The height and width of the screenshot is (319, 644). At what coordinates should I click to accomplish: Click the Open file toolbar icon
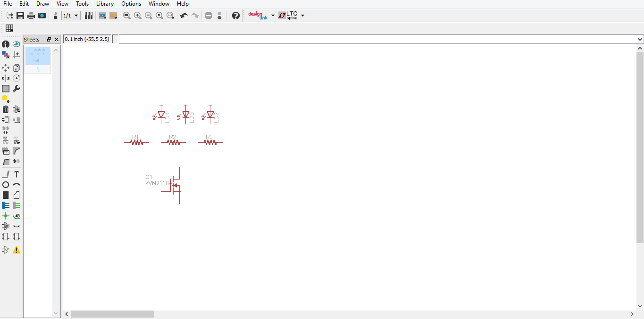coord(9,16)
